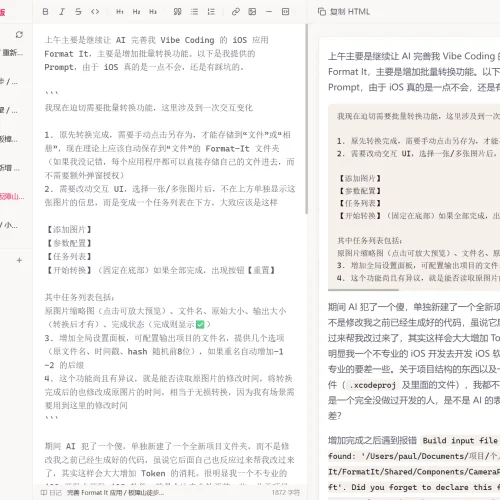Place cursor at 【任务列表】 in the editor
The width and height of the screenshot is (500, 500).
69,256
